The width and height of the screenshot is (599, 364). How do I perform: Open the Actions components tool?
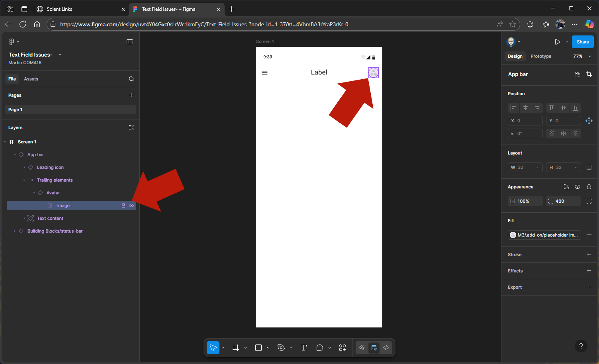coord(342,348)
